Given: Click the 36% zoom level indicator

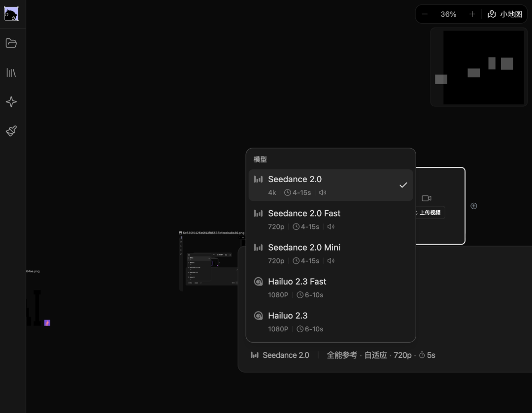Looking at the screenshot, I should point(448,14).
